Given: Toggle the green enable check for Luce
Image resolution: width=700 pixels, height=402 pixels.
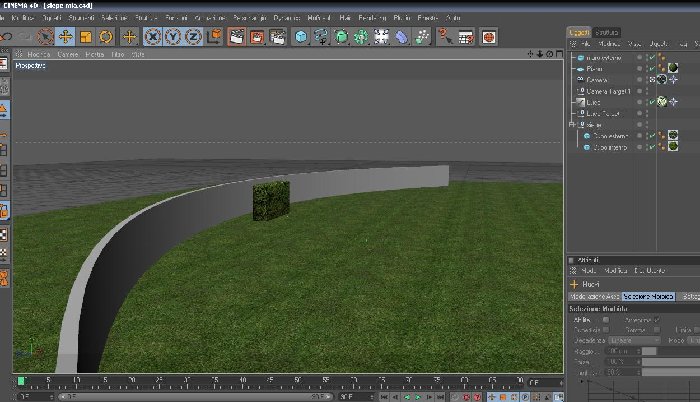Looking at the screenshot, I should coord(652,102).
